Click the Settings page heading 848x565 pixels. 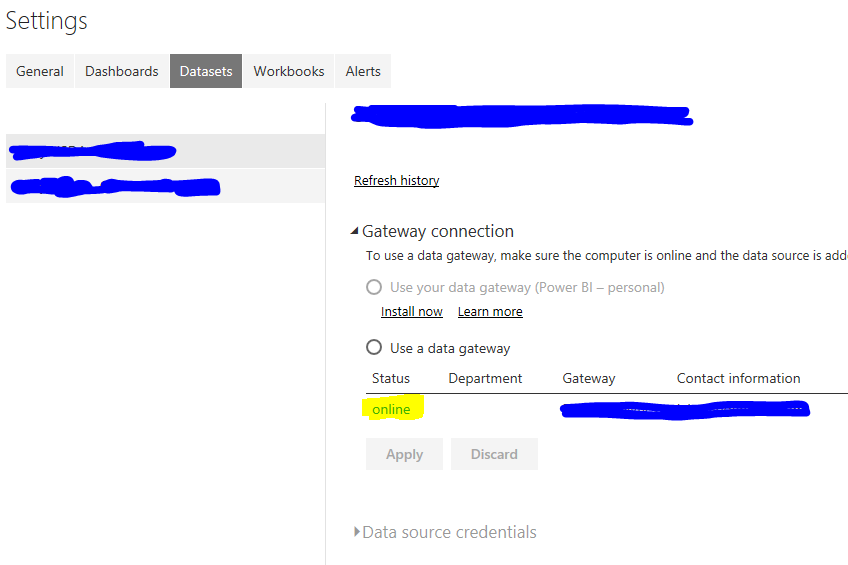[47, 21]
